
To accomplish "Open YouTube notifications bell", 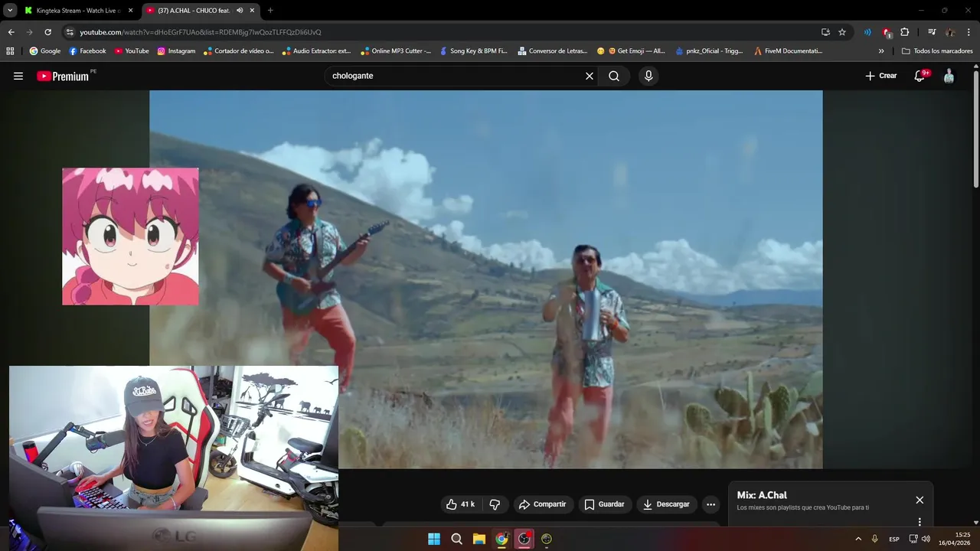I will click(920, 76).
